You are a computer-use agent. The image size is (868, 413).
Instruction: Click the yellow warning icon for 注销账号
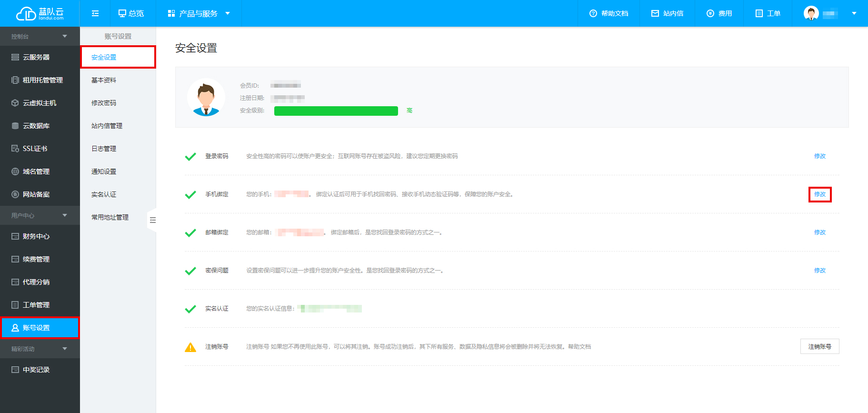190,347
